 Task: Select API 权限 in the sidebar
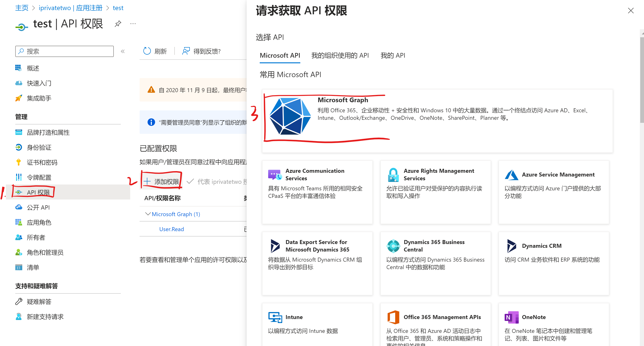pos(68,192)
